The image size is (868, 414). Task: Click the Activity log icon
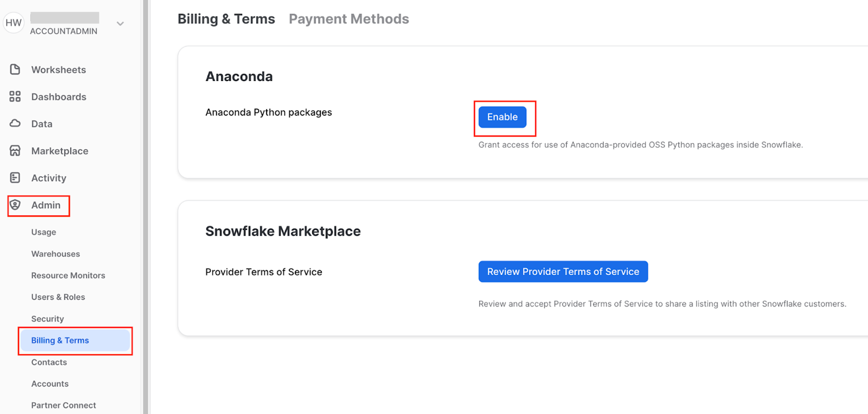click(15, 178)
